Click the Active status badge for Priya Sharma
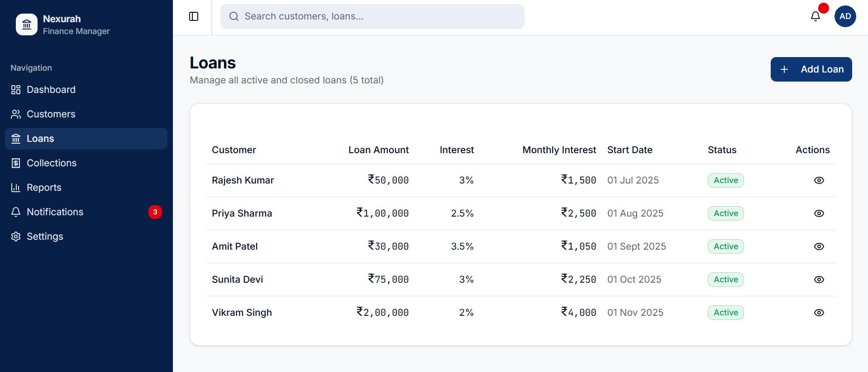Image resolution: width=868 pixels, height=372 pixels. [725, 213]
